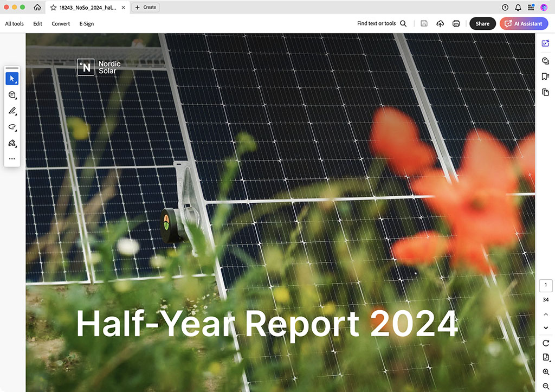Open the Add Comment tool
This screenshot has height=392, width=555.
pos(12,95)
